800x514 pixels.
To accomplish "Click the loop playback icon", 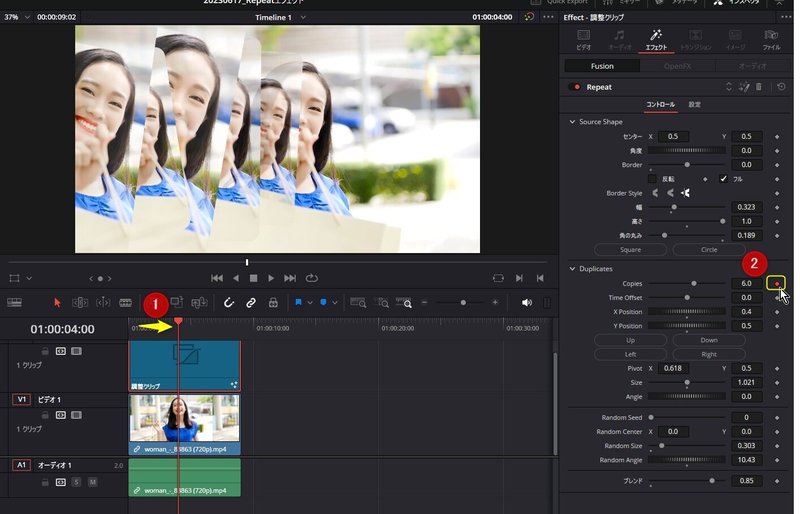I will click(x=312, y=277).
